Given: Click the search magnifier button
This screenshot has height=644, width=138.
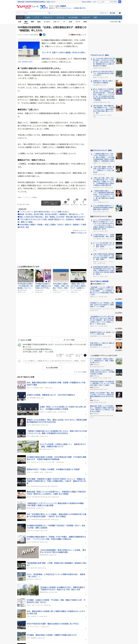Looking at the screenshot, I should (49, 13).
